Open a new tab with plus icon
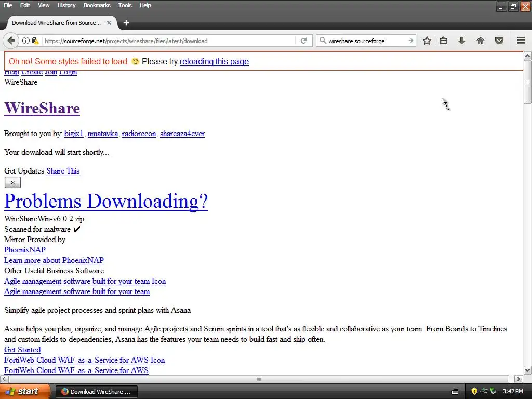Screen dimensions: 532x399 [x=126, y=23]
